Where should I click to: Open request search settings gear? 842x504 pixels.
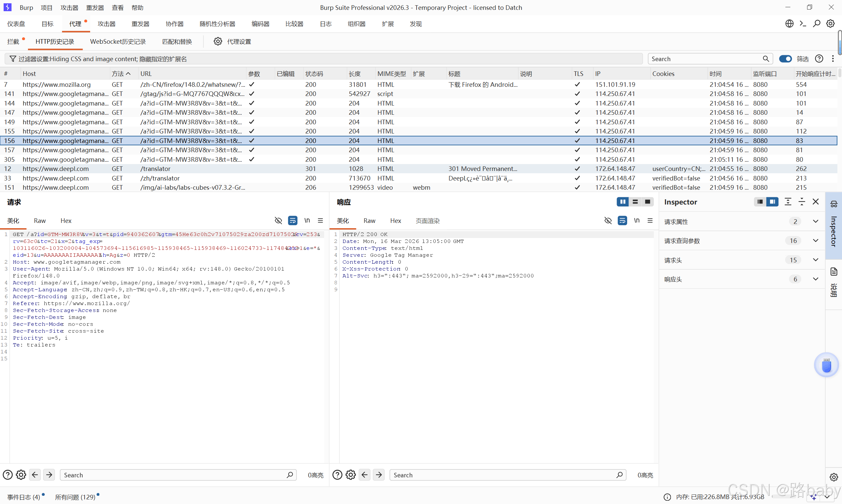[x=21, y=475]
